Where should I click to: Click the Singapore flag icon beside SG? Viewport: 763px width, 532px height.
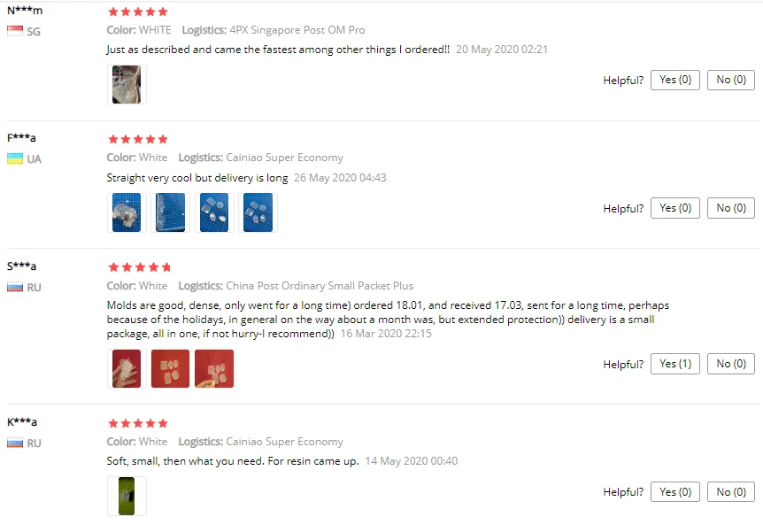[14, 31]
